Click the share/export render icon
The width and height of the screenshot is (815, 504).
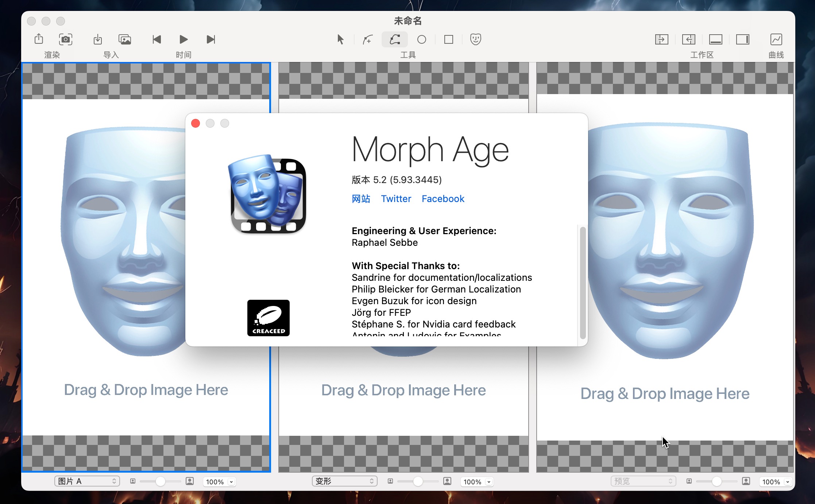tap(39, 39)
